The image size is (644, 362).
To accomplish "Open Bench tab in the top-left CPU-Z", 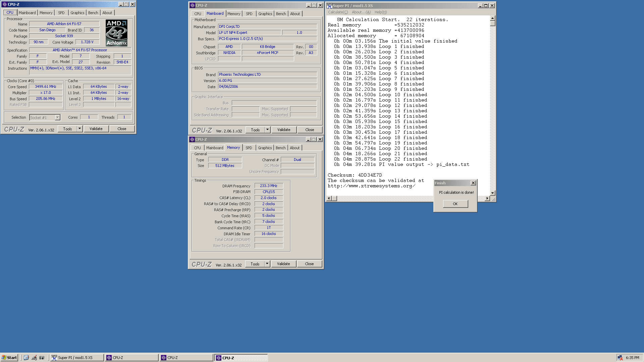I will [x=93, y=13].
